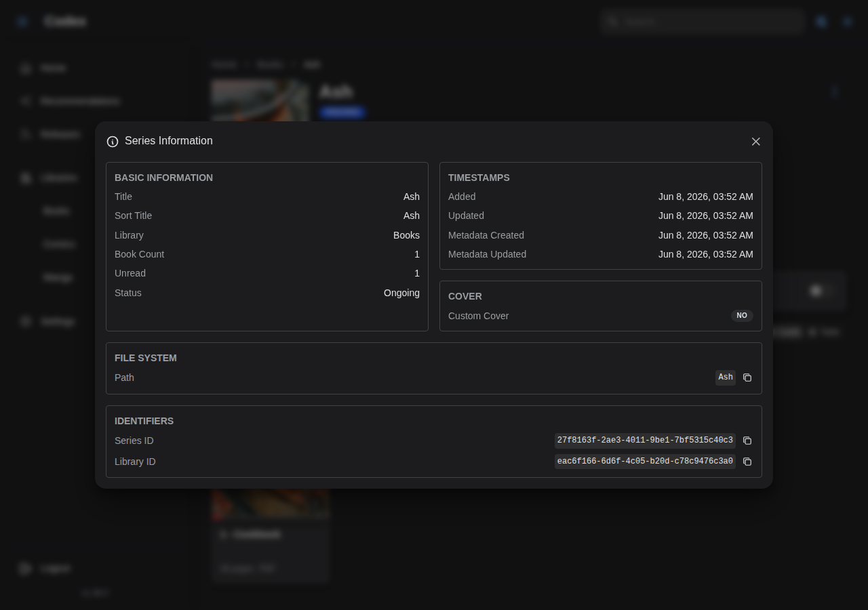Click the blurred search field in background
The image size is (868, 610).
[702, 22]
